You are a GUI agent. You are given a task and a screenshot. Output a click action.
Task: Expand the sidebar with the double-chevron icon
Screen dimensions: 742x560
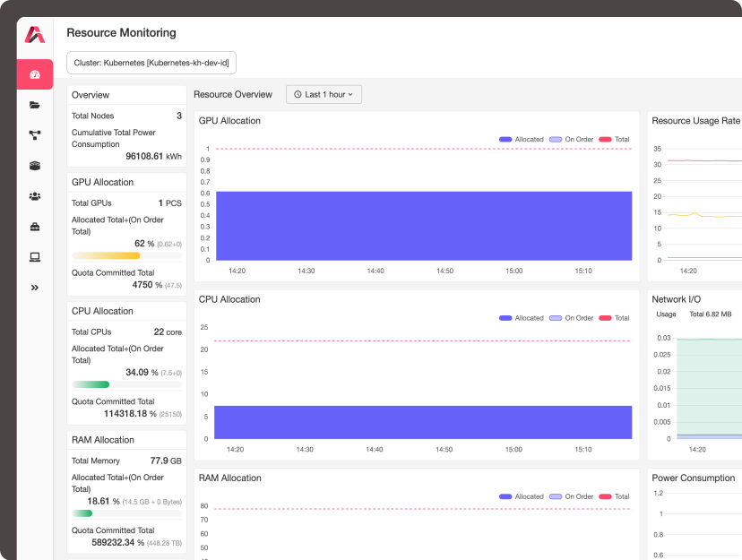click(34, 288)
